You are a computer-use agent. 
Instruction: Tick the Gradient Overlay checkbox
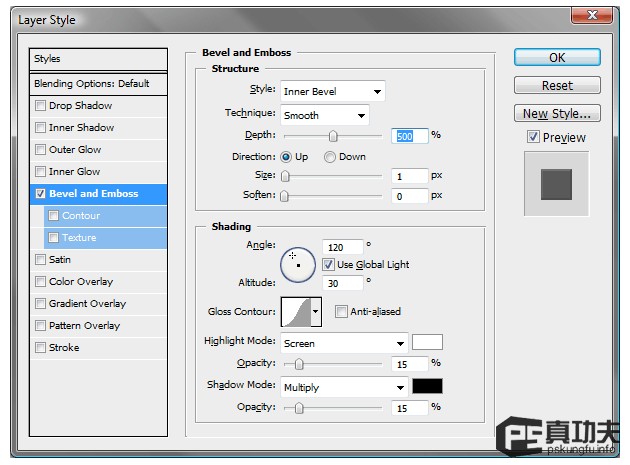coord(40,303)
